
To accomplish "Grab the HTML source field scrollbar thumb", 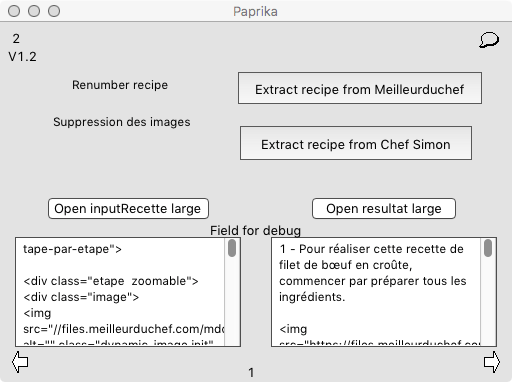I will [232, 248].
